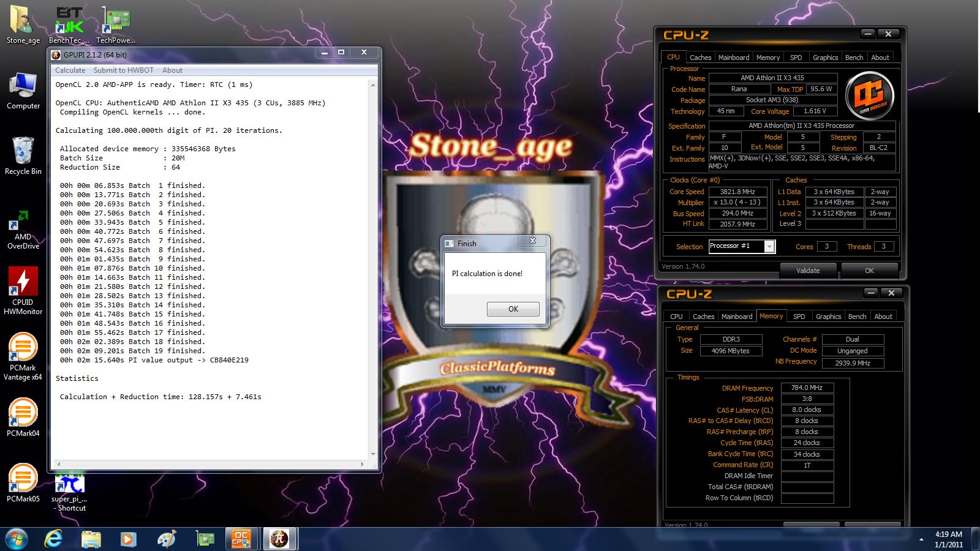Click the CAS# Latency 8.0 clocks value
Viewport: 980px width, 551px height.
(x=807, y=410)
